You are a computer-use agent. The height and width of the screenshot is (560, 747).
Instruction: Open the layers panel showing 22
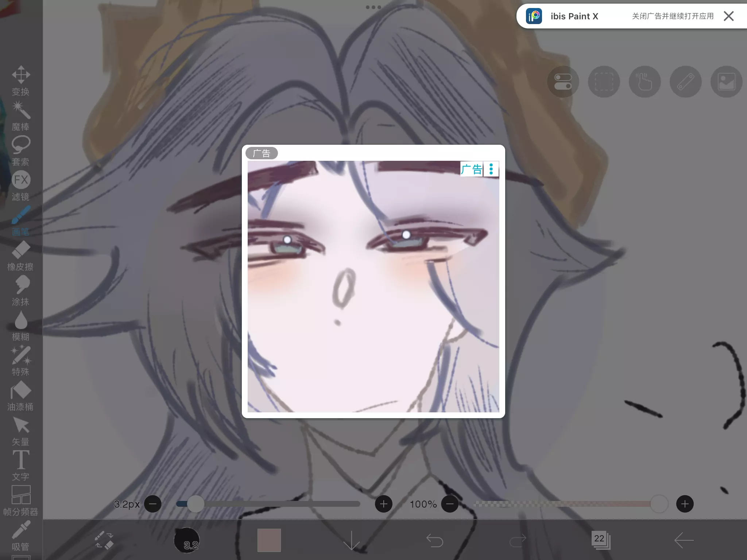tap(600, 540)
